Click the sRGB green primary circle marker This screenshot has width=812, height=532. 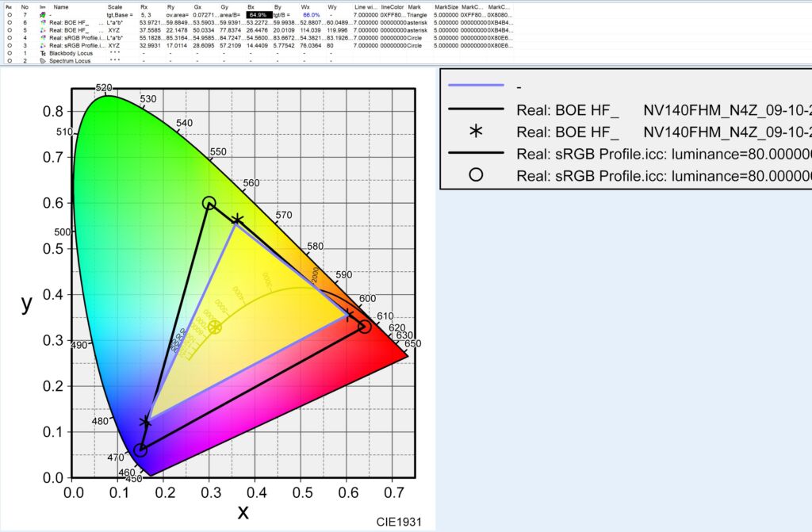[x=209, y=203]
